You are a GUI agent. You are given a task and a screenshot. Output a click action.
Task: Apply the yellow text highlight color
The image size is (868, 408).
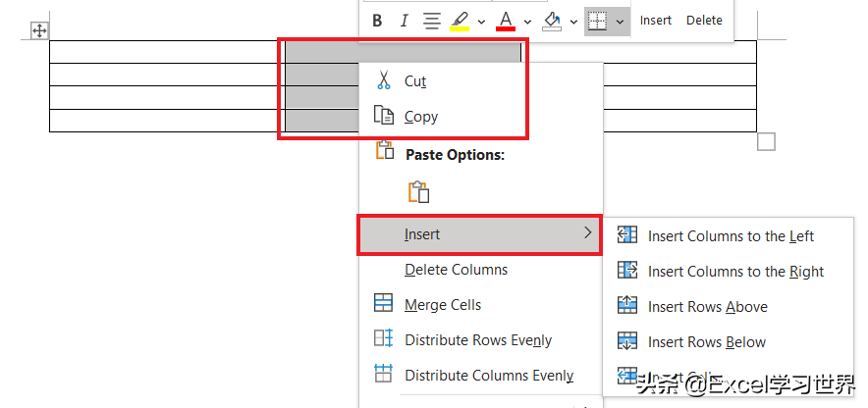point(460,21)
